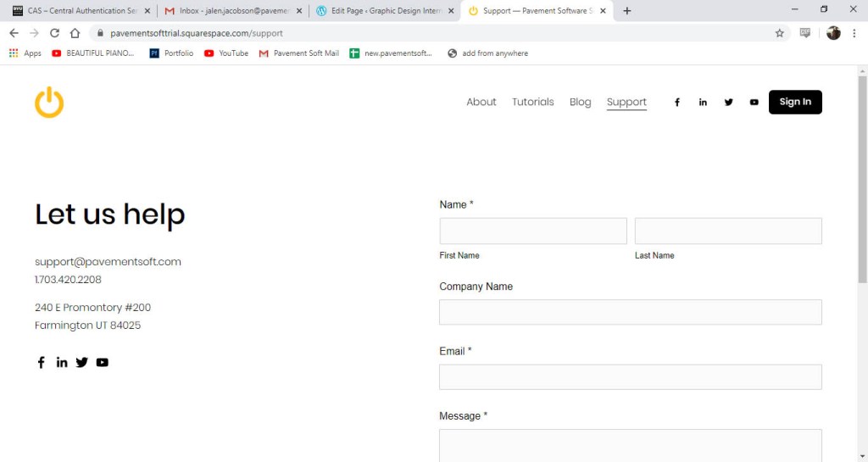Click Twitter icon in header navigation
Screen dimensions: 868x462
click(x=728, y=103)
